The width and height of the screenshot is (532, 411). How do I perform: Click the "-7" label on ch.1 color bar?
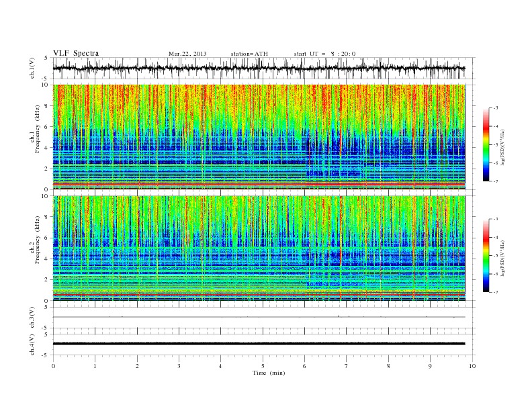(496, 181)
